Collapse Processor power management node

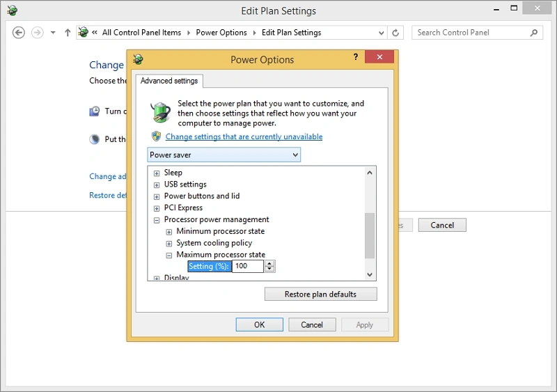[156, 220]
